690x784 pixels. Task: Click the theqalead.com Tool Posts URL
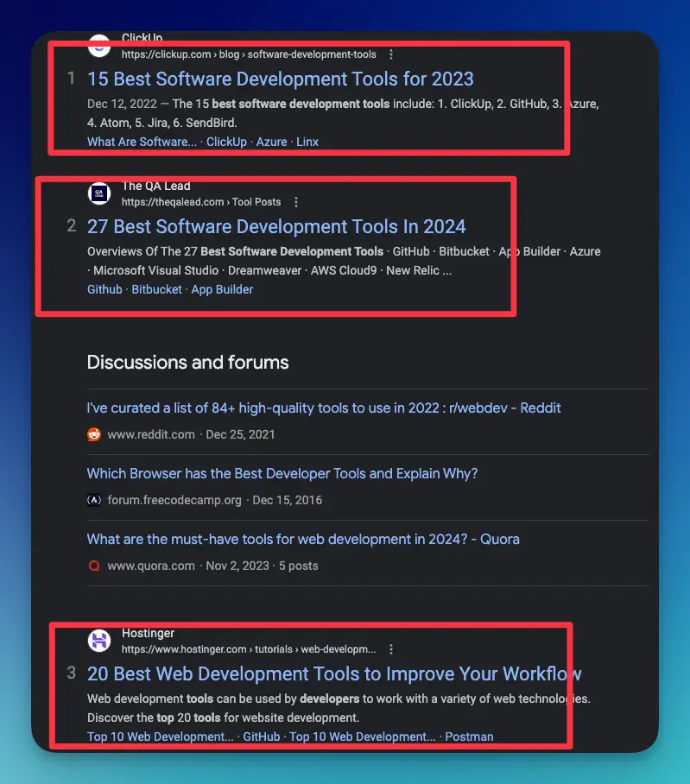pos(201,202)
